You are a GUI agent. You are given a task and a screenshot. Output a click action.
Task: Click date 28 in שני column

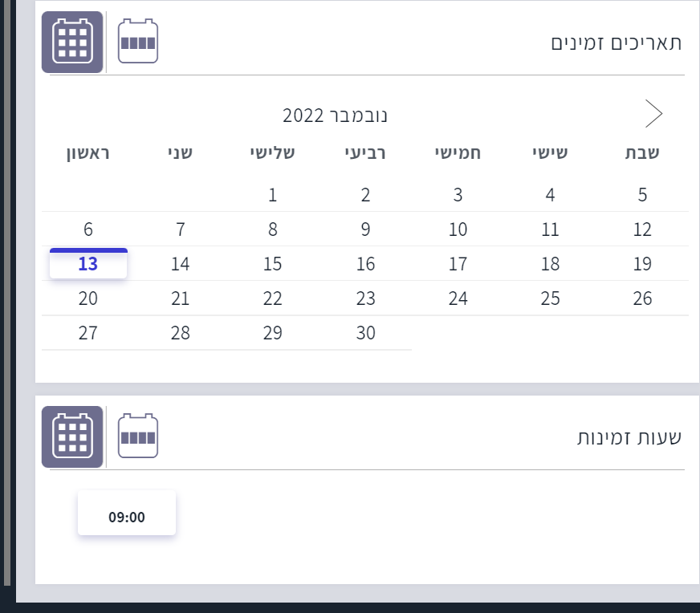181,333
